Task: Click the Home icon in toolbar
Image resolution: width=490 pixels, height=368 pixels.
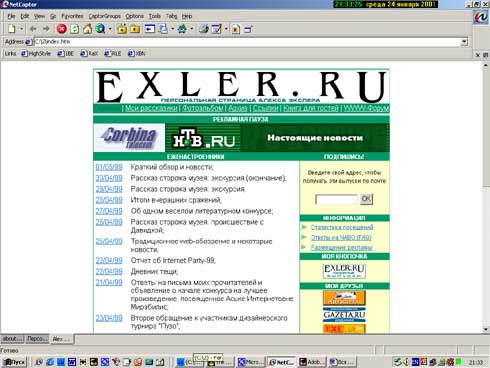Action: tap(87, 29)
